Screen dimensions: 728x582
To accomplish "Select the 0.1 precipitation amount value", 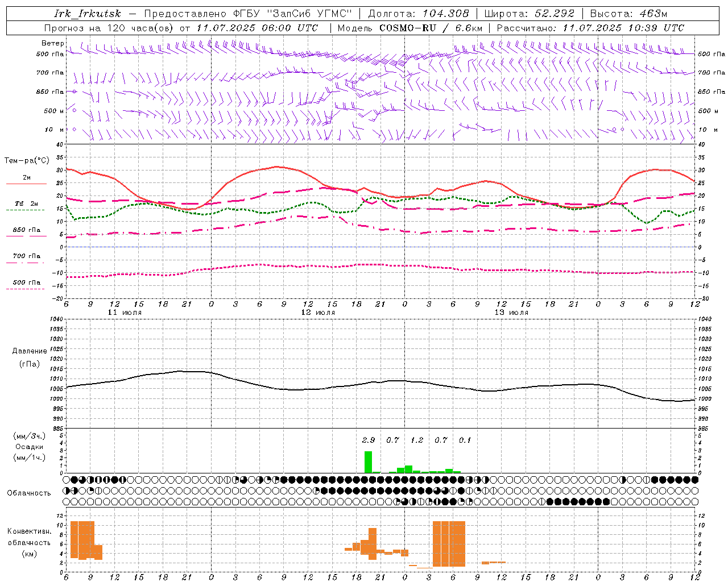I will 465,440.
